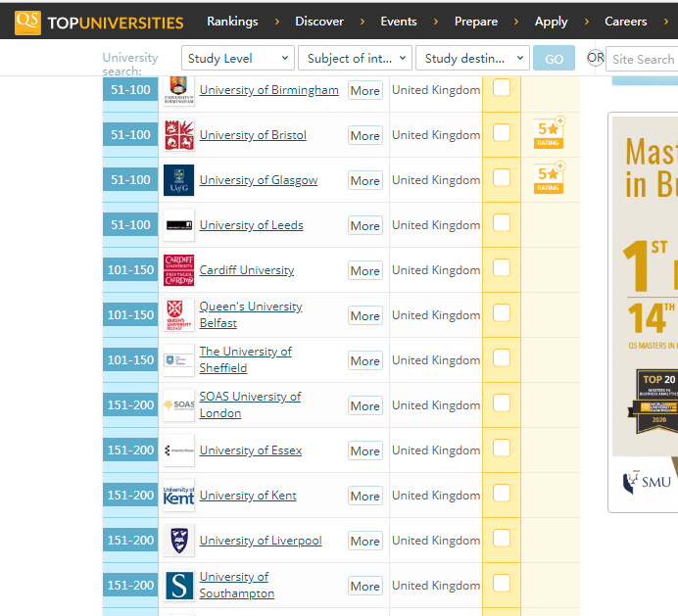The image size is (678, 616).
Task: Open the University of Kent link
Action: pyautogui.click(x=248, y=496)
